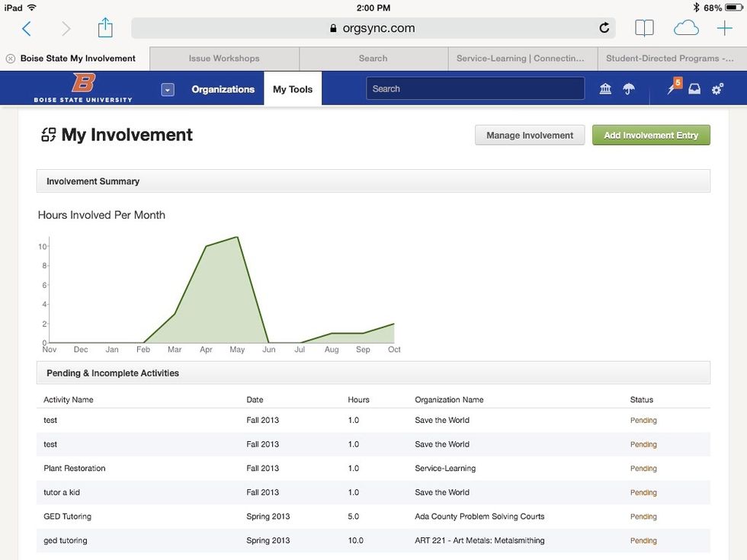
Task: Open the Pending status for GED Tutoring
Action: point(643,517)
